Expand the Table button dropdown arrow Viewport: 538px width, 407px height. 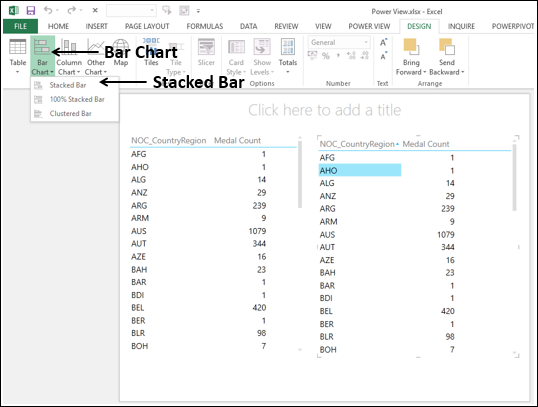pyautogui.click(x=17, y=72)
